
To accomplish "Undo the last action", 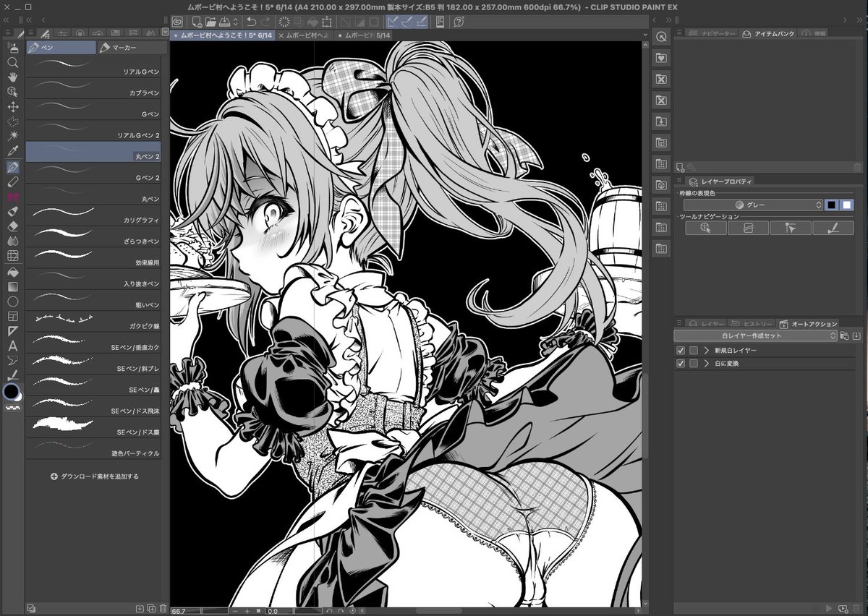I will (251, 21).
